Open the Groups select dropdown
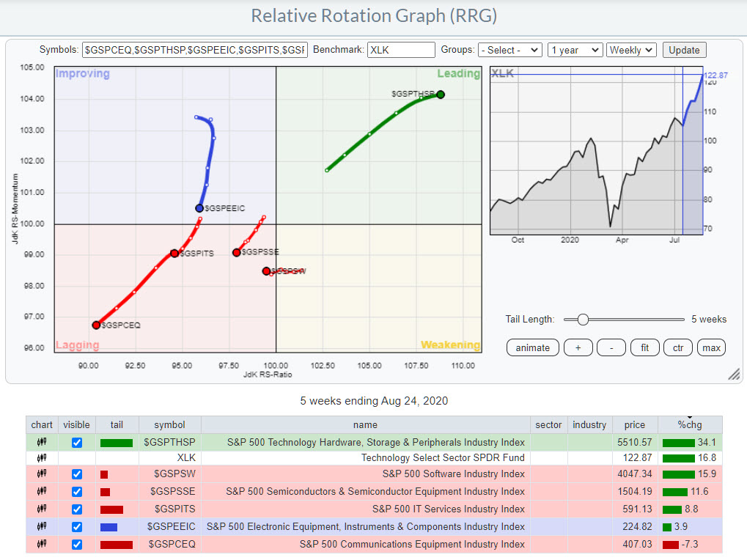Image resolution: width=747 pixels, height=560 pixels. (509, 50)
